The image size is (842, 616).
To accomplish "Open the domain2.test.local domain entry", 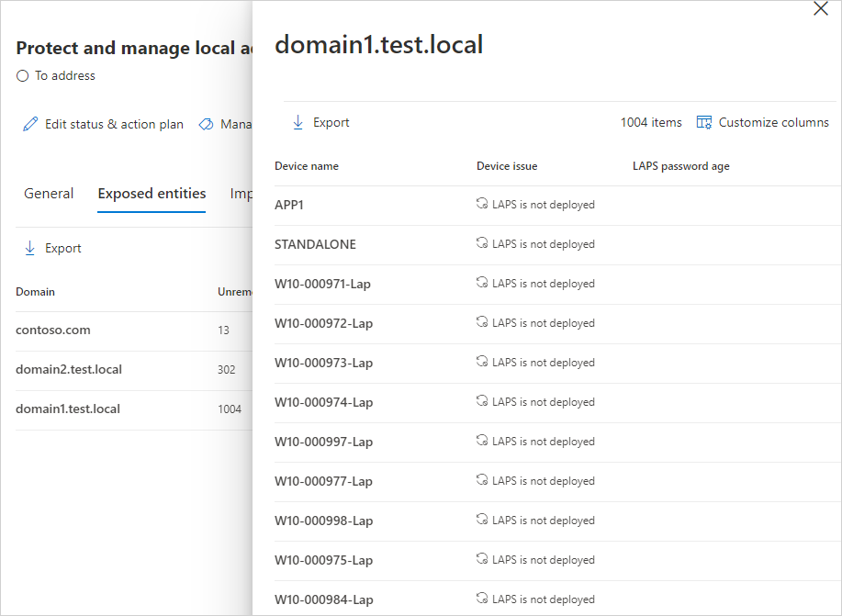I will click(69, 369).
